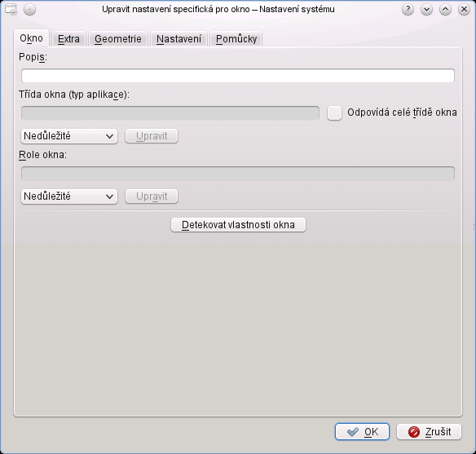Open the Pomůcky tab
Screen dimensions: 476x454
tap(236, 39)
